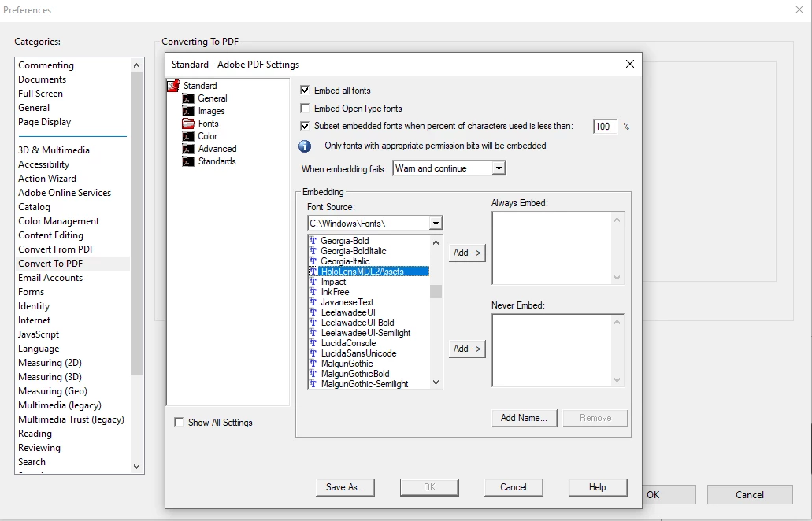The width and height of the screenshot is (812, 521).
Task: Click the icon next to Images
Action: tap(188, 111)
